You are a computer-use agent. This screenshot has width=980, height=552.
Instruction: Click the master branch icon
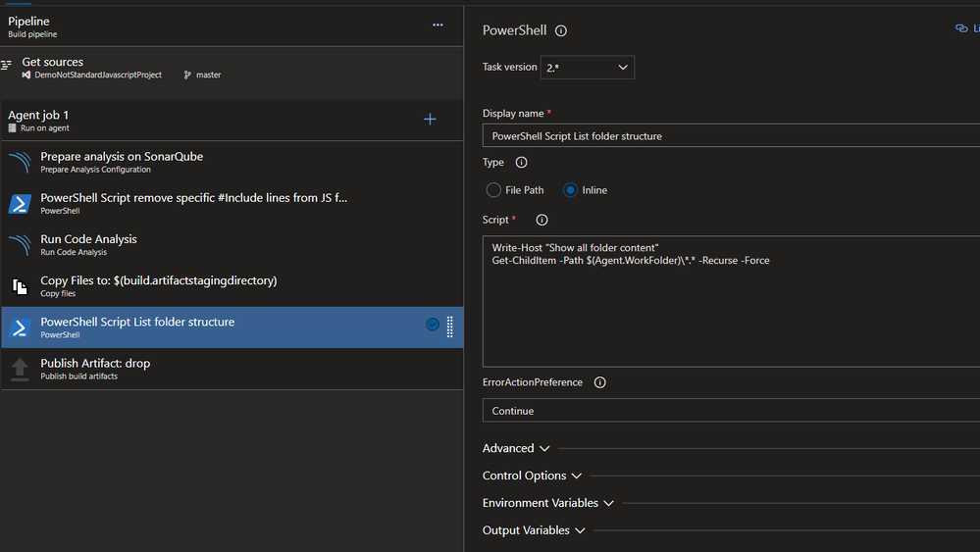[187, 75]
